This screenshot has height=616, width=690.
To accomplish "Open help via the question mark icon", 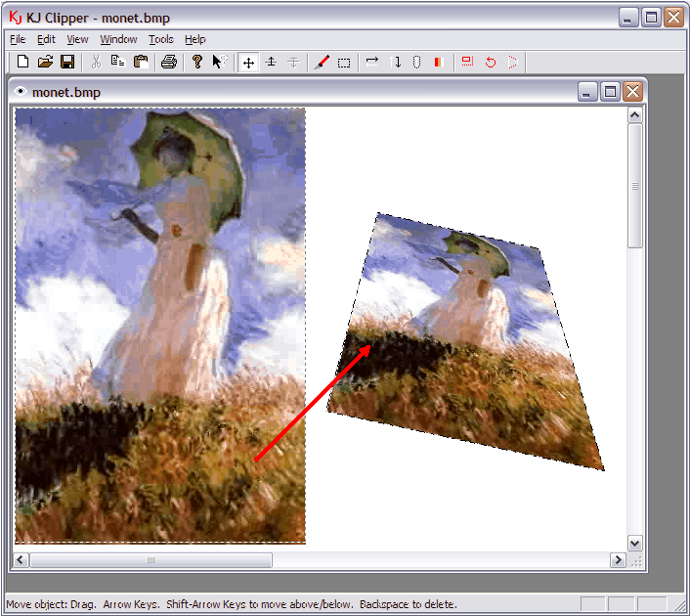I will click(x=197, y=62).
